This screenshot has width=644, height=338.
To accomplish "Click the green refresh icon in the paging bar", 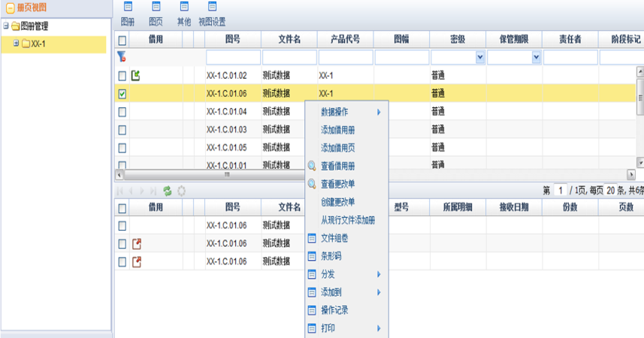I will point(168,192).
